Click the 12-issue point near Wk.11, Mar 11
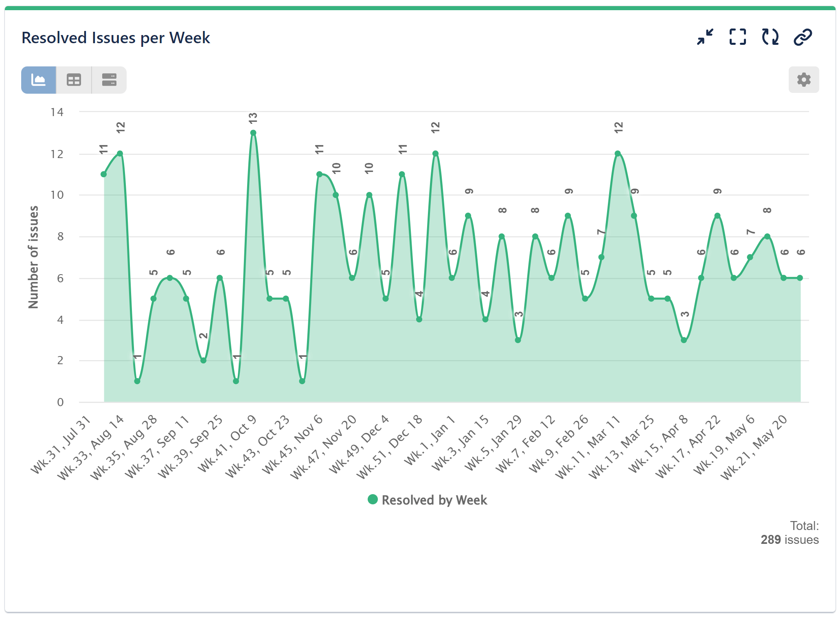 tap(617, 153)
